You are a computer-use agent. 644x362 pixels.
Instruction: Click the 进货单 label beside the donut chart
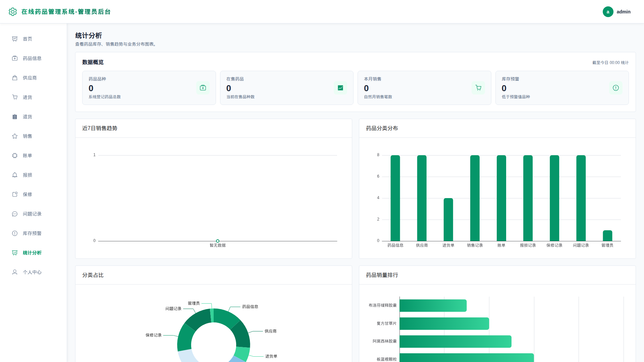point(271,356)
